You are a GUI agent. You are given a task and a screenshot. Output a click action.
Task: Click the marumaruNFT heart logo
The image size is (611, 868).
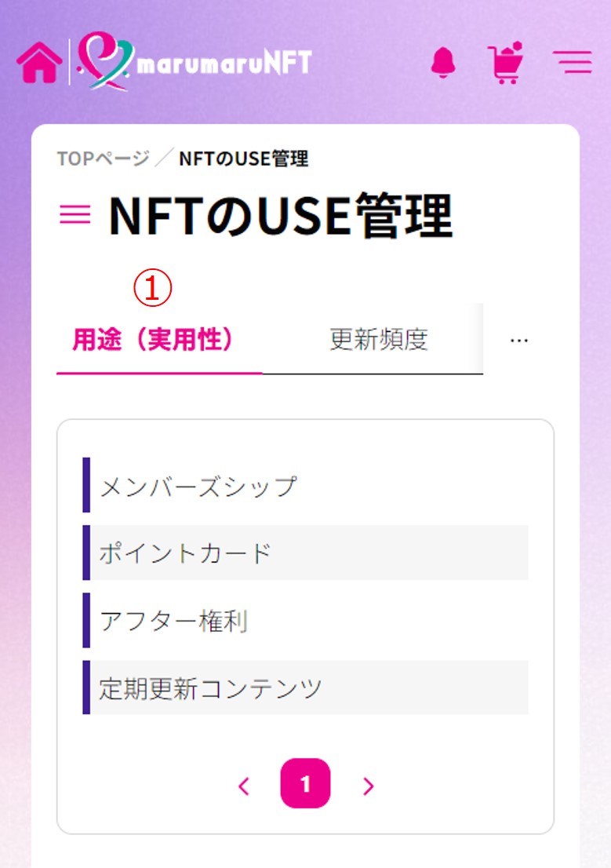[x=194, y=61]
